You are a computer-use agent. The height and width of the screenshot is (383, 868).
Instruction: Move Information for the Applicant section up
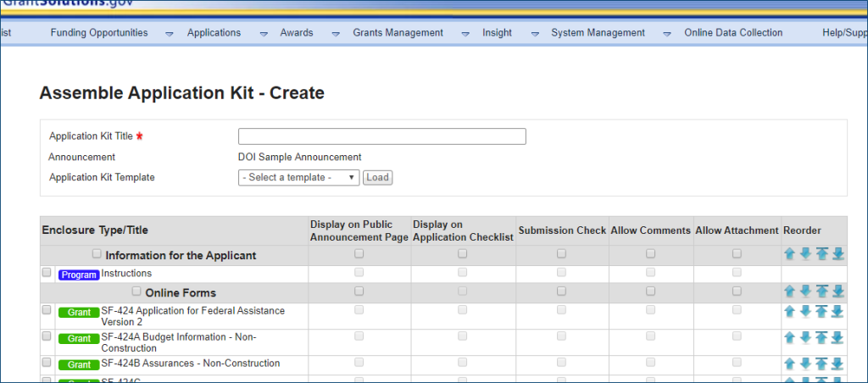pyautogui.click(x=789, y=254)
